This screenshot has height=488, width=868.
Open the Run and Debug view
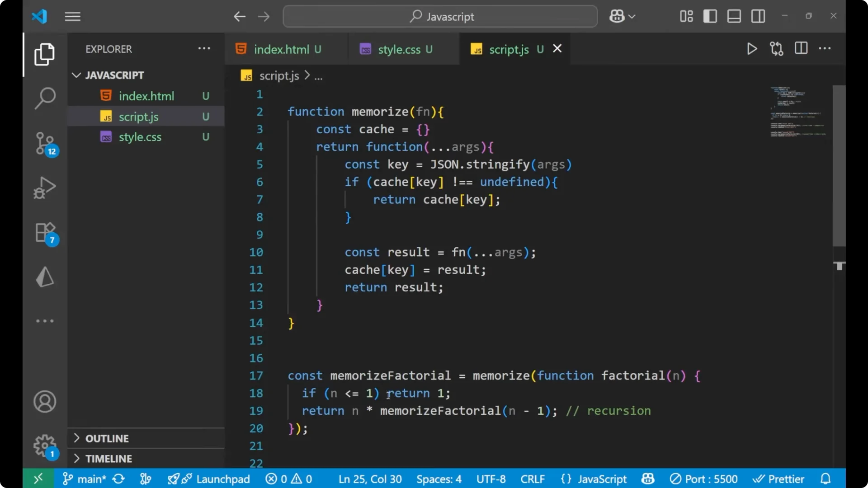(x=44, y=188)
